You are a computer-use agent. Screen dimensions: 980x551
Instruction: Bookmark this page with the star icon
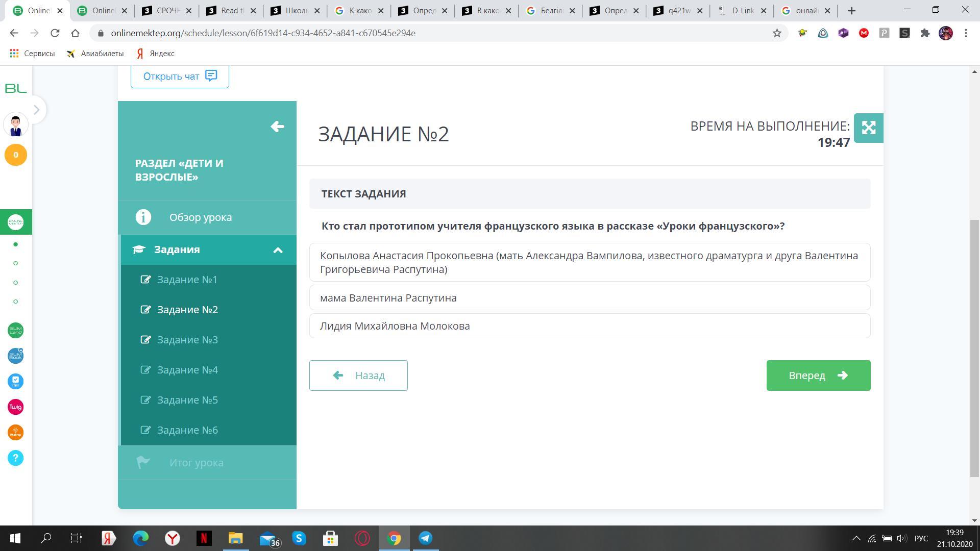point(777,33)
